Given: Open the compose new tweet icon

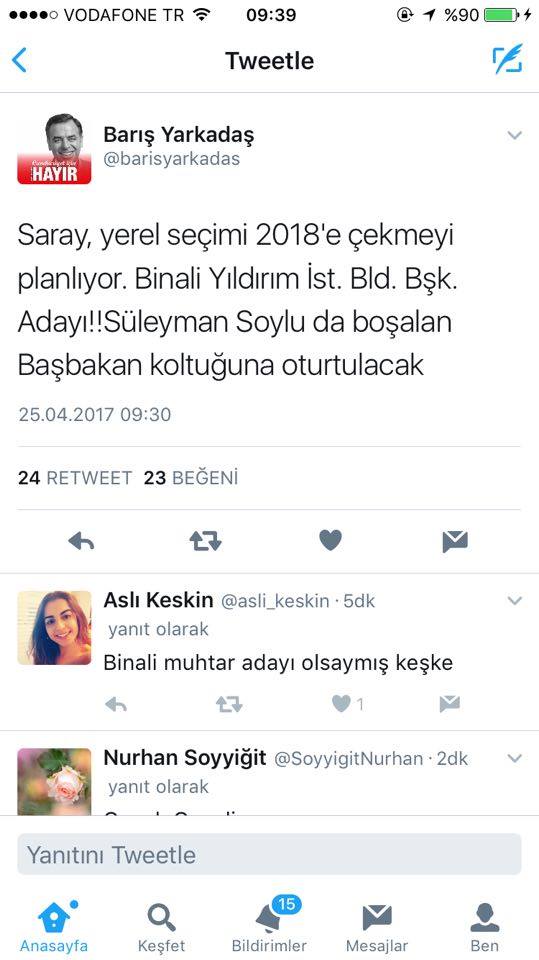Looking at the screenshot, I should 508,59.
